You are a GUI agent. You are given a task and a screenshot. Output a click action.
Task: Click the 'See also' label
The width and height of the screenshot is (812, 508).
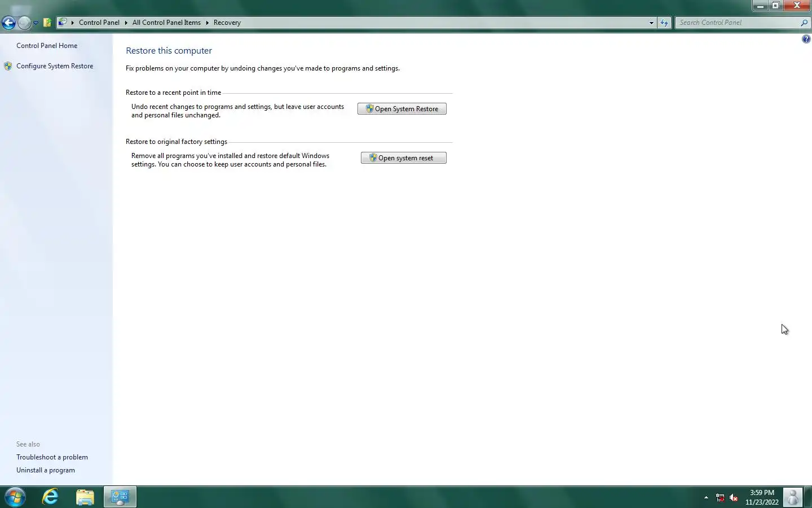[28, 444]
